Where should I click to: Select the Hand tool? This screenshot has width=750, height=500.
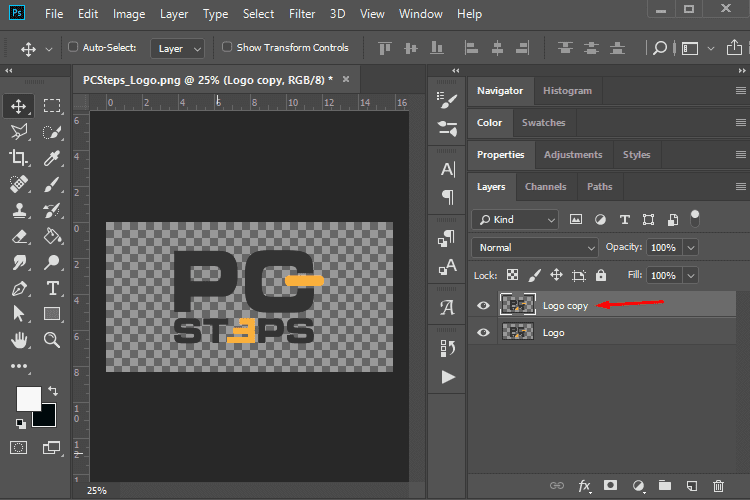[18, 340]
